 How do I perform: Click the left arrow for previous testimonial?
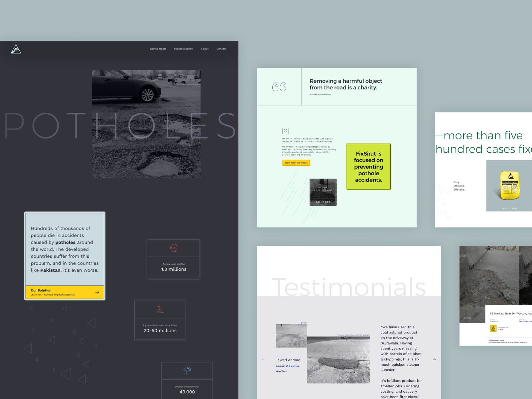click(x=263, y=359)
